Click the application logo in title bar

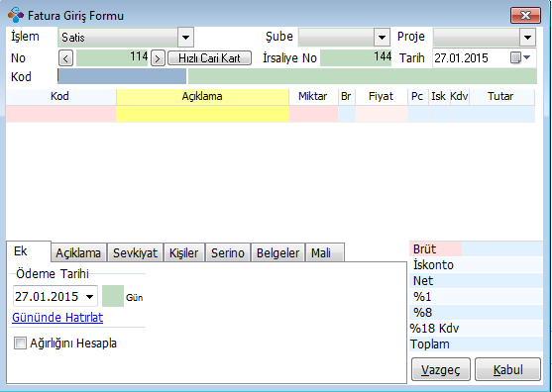(16, 15)
